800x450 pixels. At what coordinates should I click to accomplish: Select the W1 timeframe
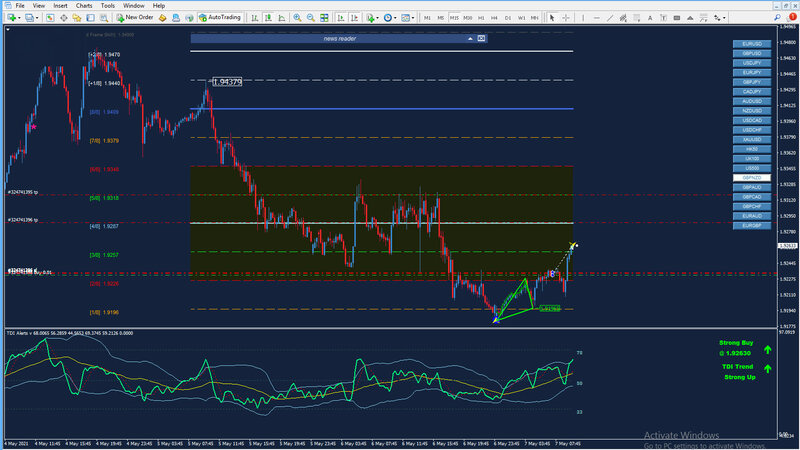(521, 18)
